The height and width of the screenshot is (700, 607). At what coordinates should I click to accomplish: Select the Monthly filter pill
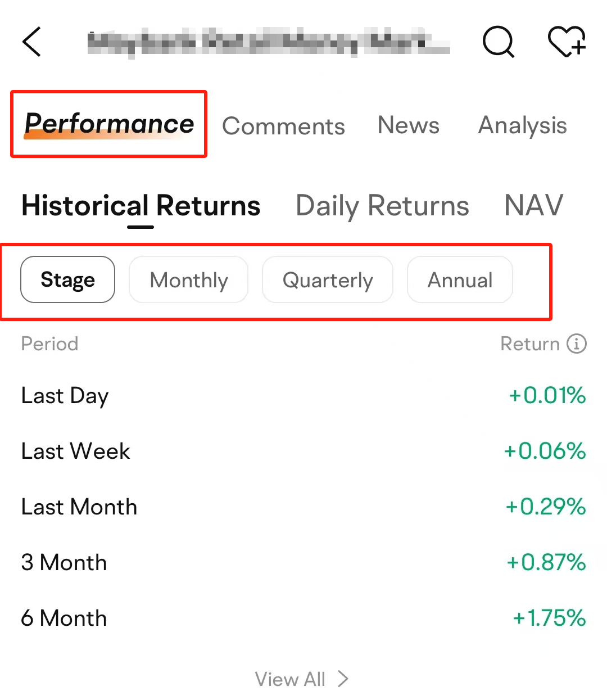click(189, 279)
